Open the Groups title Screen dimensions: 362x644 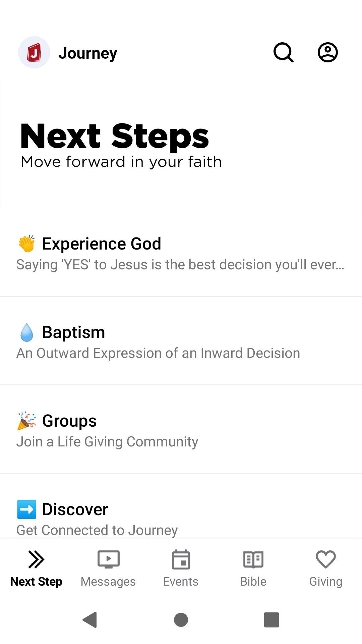[x=69, y=421]
